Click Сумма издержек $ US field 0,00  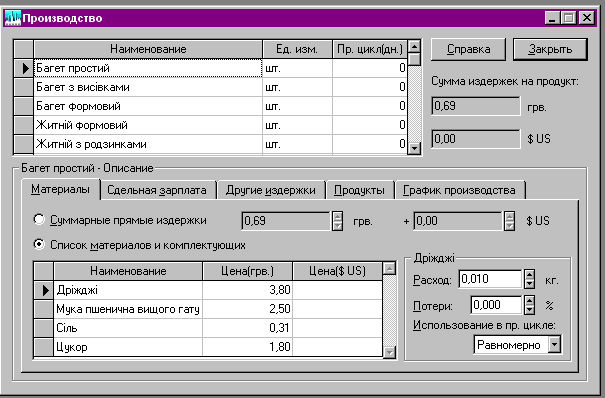(476, 139)
